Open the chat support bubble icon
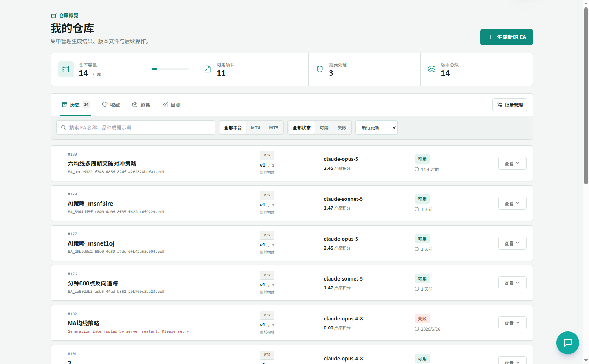Viewport: 589px width, 364px height. point(568,343)
